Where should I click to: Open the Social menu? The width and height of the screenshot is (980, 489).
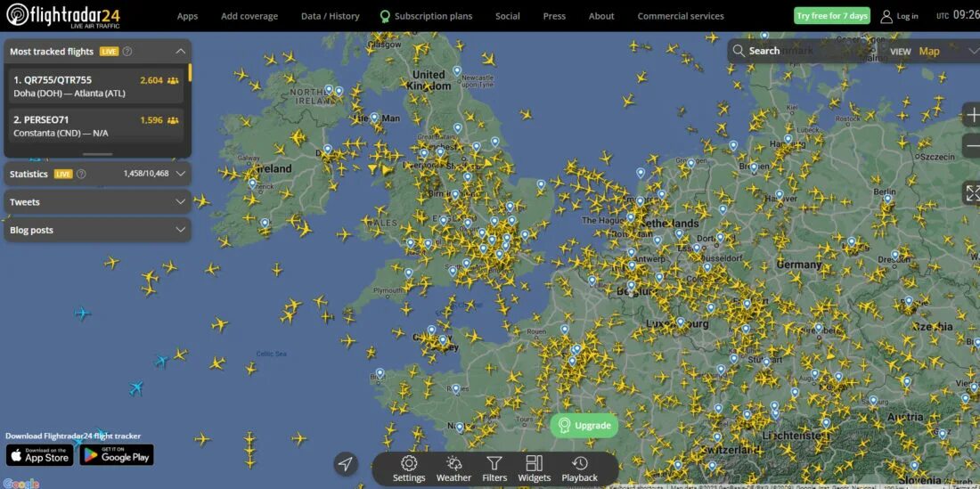coord(508,16)
